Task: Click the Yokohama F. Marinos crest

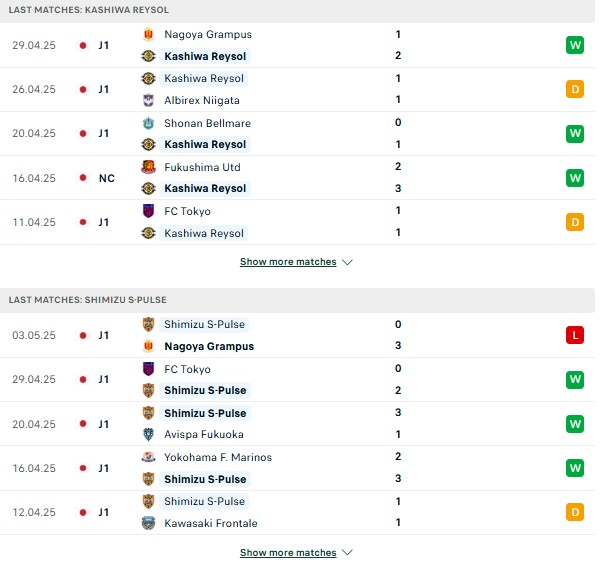Action: (x=148, y=457)
